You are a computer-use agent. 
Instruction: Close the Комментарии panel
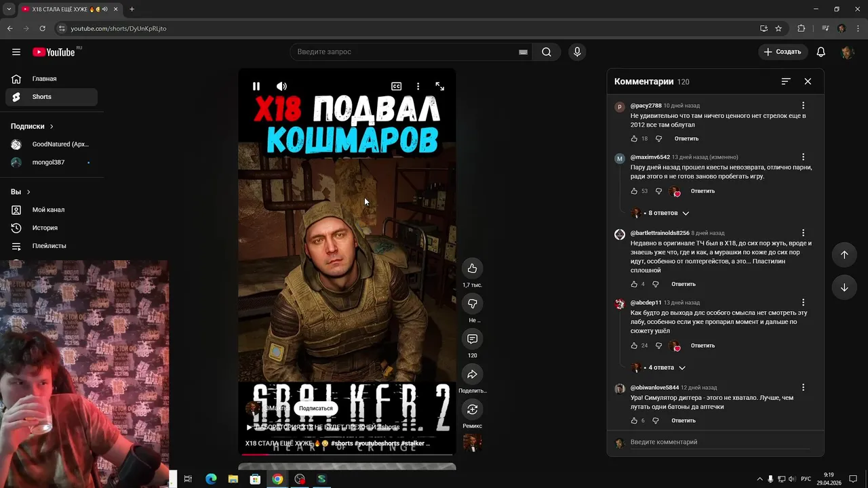point(808,81)
